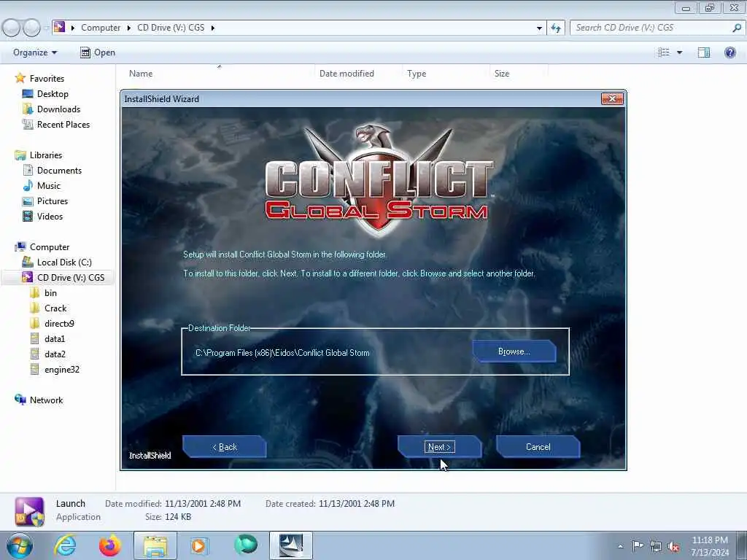This screenshot has width=747, height=560.
Task: Open Explorer help icon
Action: pyautogui.click(x=729, y=52)
